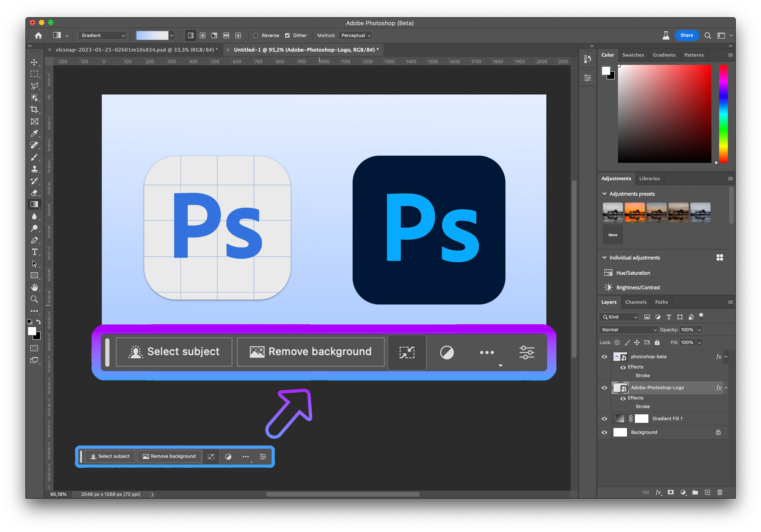Select the Polygonal Lasso tool
This screenshot has width=761, height=532.
[34, 86]
